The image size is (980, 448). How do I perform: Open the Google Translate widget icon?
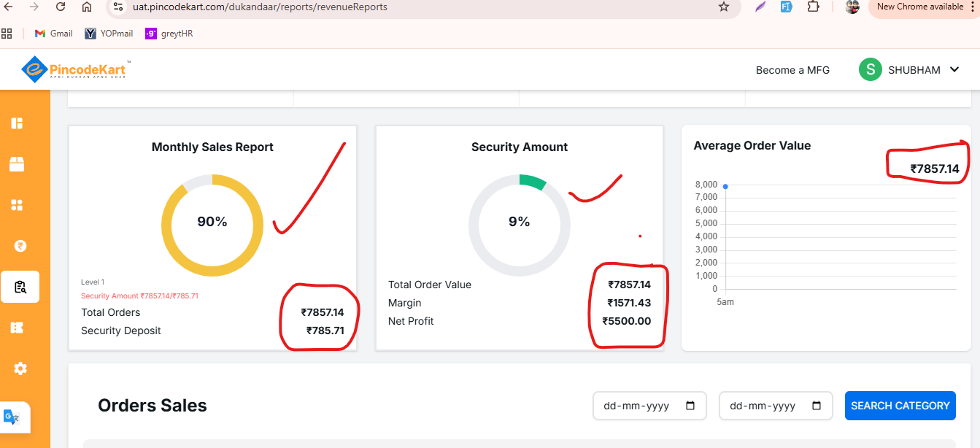(x=12, y=417)
